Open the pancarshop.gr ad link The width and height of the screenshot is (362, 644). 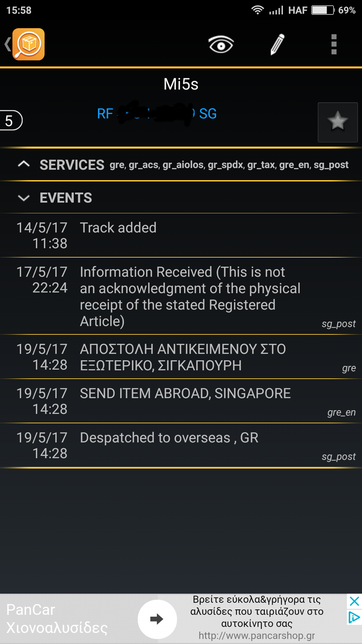[x=257, y=636]
